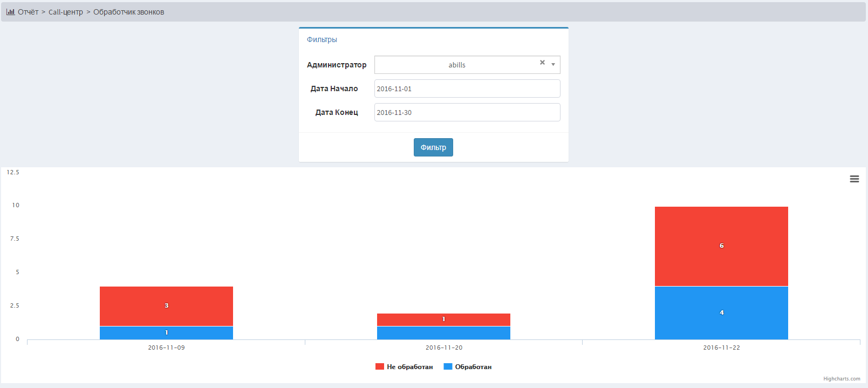Image resolution: width=868 pixels, height=388 pixels.
Task: Toggle the Не обработан legend series
Action: pyautogui.click(x=409, y=367)
